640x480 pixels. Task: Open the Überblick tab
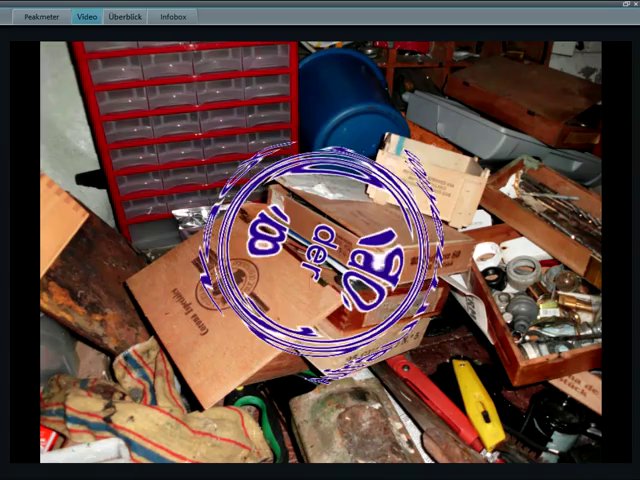tap(125, 17)
